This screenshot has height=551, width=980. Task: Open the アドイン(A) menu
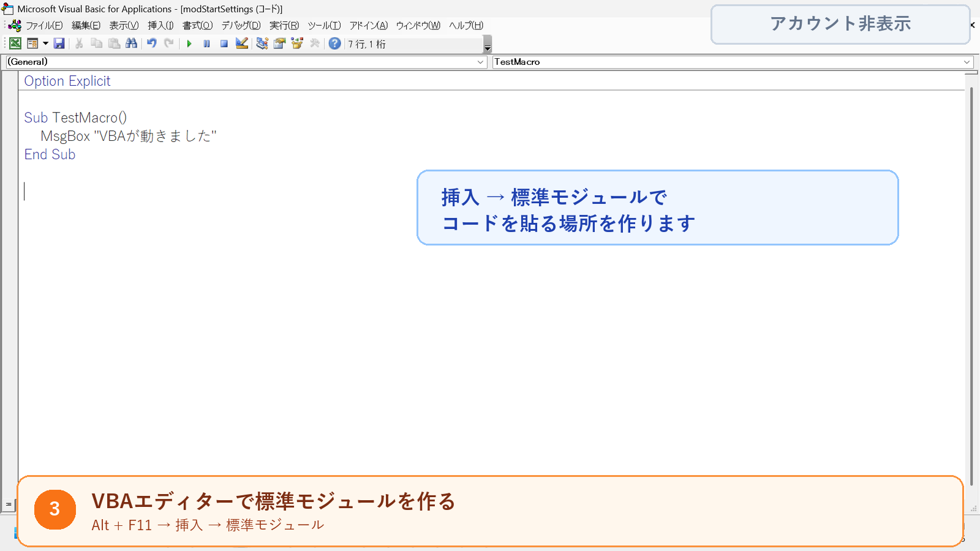368,26
